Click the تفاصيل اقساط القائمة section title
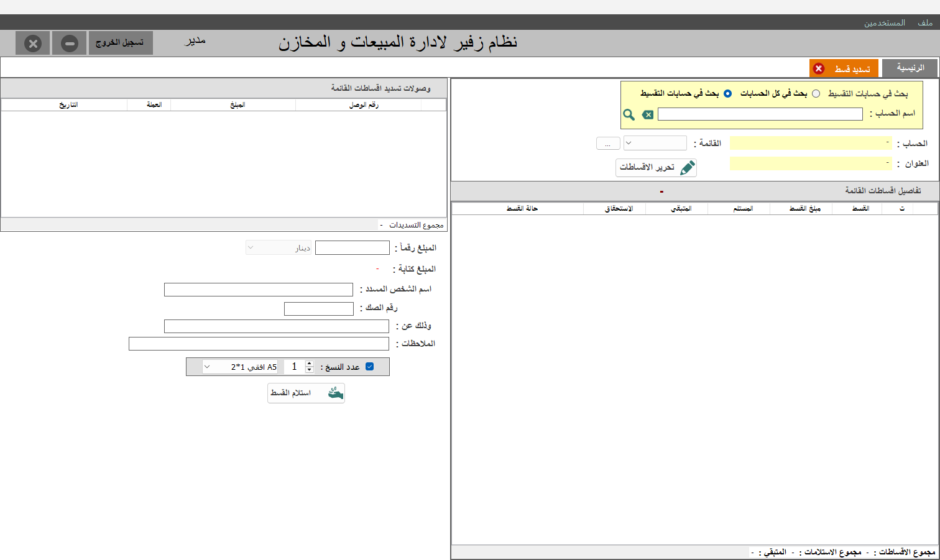Image resolution: width=940 pixels, height=560 pixels. pyautogui.click(x=883, y=191)
